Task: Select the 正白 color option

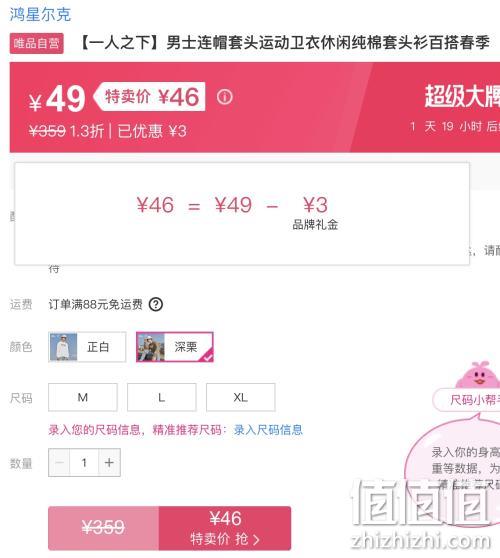Action: coord(87,347)
